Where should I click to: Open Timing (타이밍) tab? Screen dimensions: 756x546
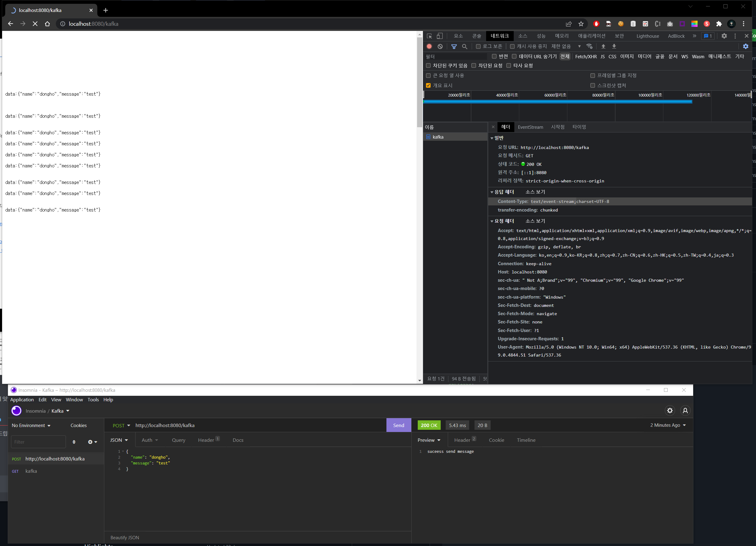click(x=579, y=127)
